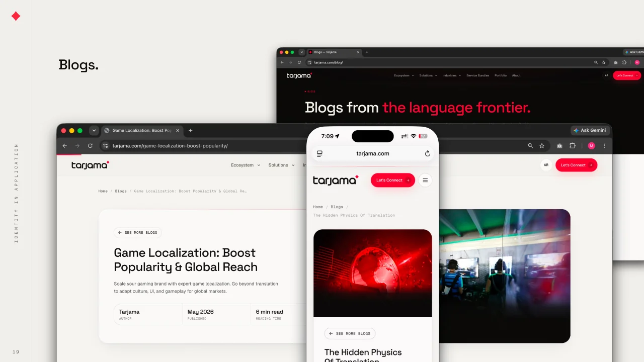Switch language with AR toggle in front browser
Viewport: 644px width, 362px height.
coord(546,165)
